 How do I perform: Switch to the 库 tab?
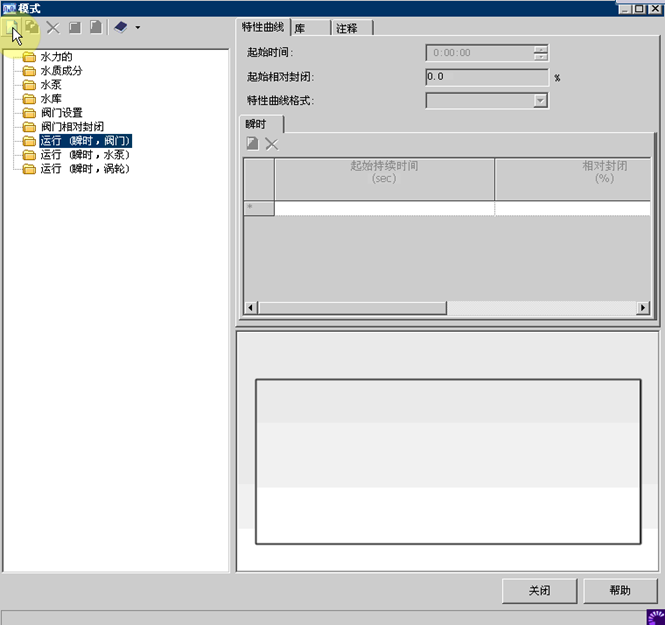pos(300,28)
